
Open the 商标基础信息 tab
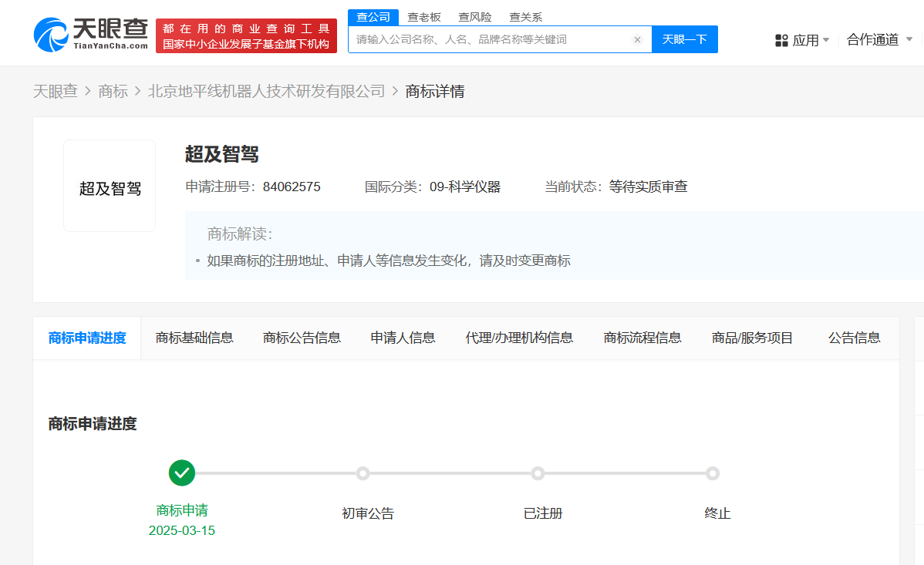point(194,338)
